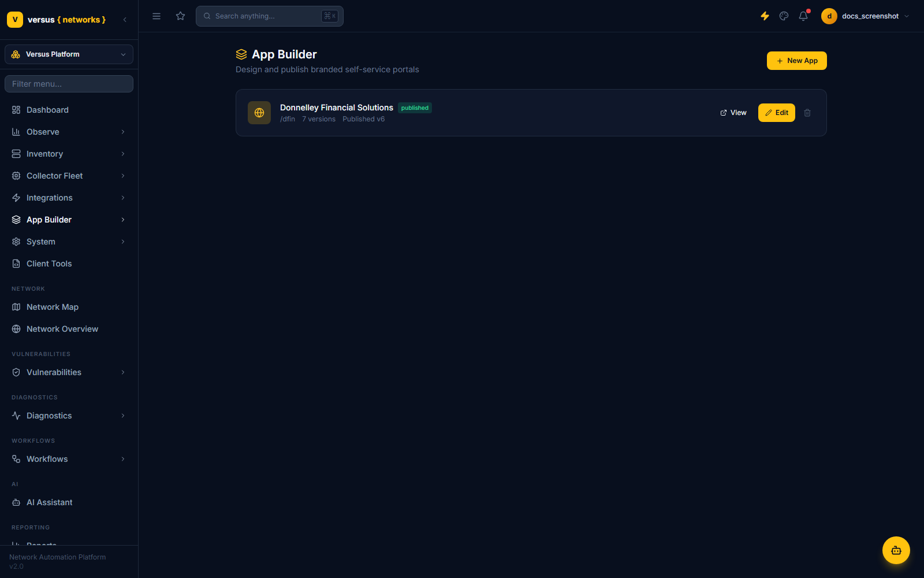Click the globe icon for Donnelley app

(x=259, y=113)
